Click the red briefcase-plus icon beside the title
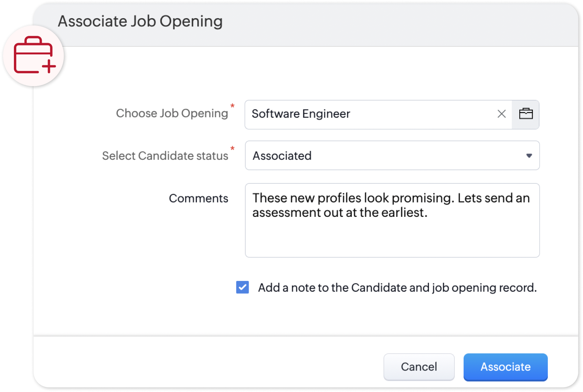583x392 pixels. point(34,56)
